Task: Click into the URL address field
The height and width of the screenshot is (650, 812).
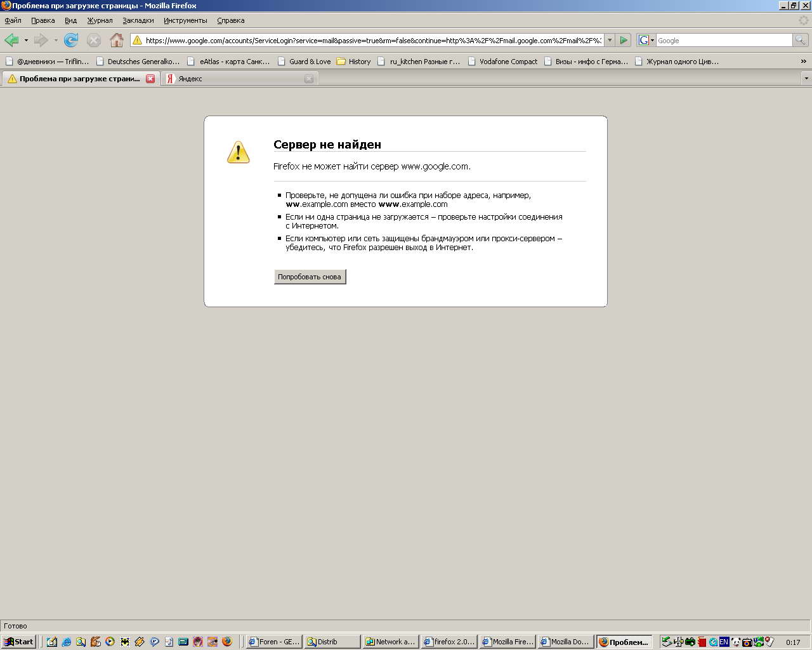Action: click(x=373, y=40)
